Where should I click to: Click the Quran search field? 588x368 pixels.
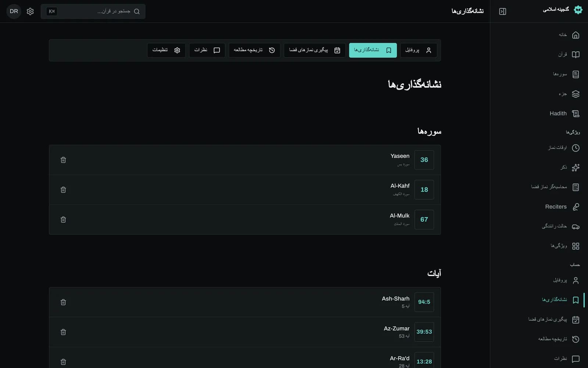pos(93,11)
